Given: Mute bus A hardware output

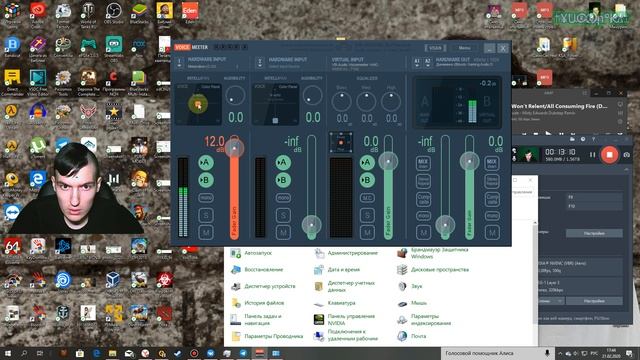Looking at the screenshot, I should [423, 232].
